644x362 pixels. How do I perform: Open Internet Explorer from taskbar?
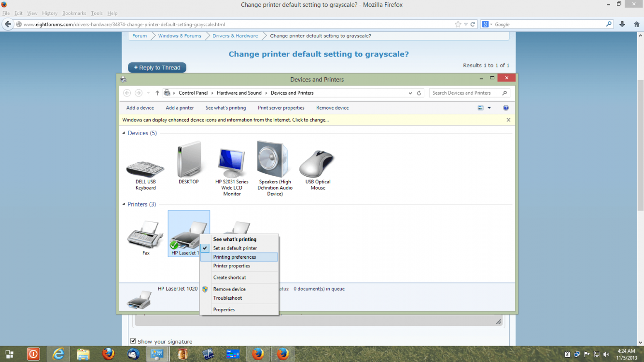click(58, 354)
